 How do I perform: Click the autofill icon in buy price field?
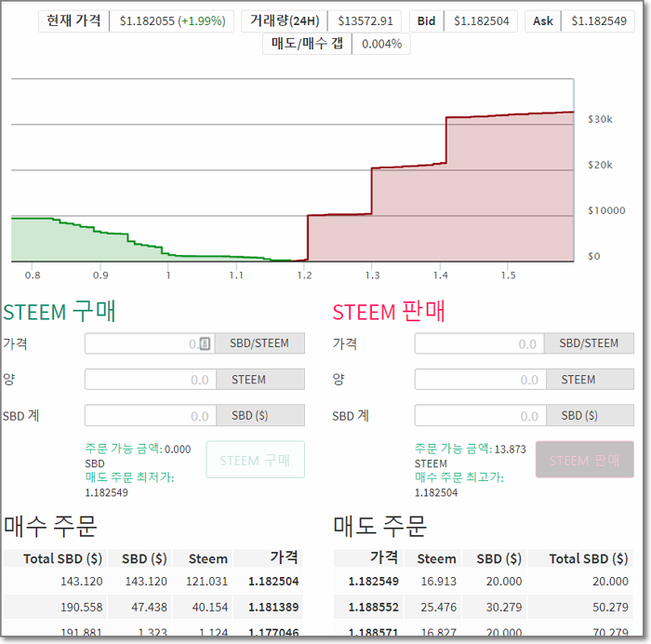(205, 343)
